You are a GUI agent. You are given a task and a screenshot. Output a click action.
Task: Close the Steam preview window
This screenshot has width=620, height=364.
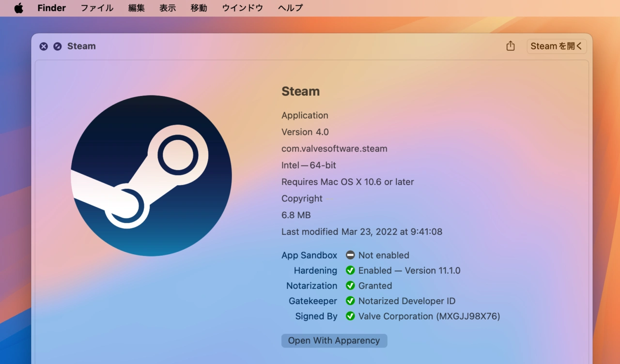pos(44,46)
